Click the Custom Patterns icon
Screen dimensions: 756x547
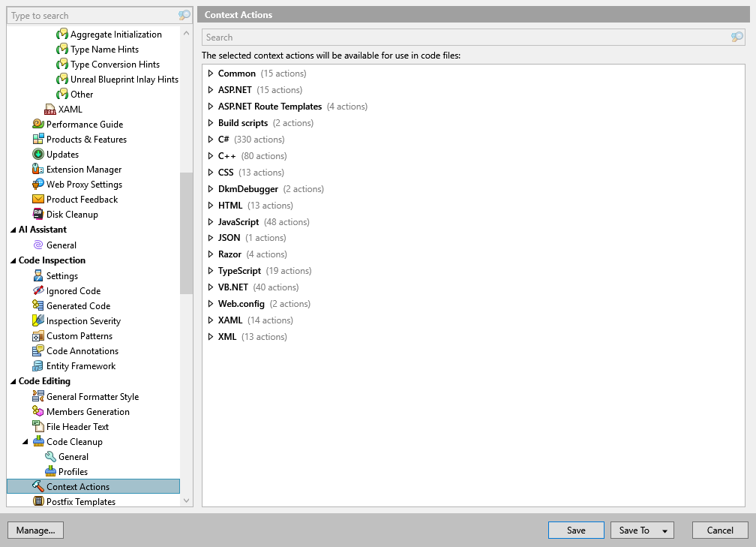(38, 335)
